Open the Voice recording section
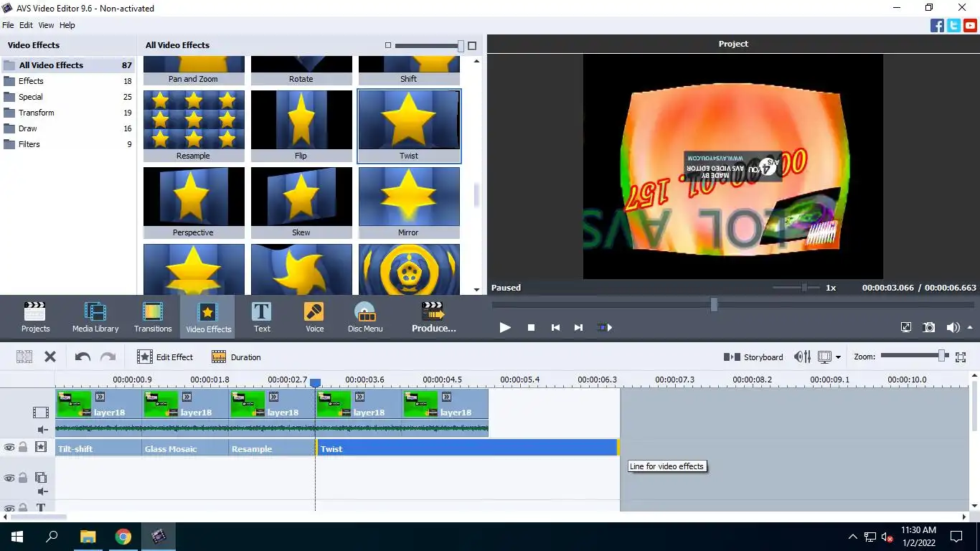980x551 pixels. [x=314, y=318]
